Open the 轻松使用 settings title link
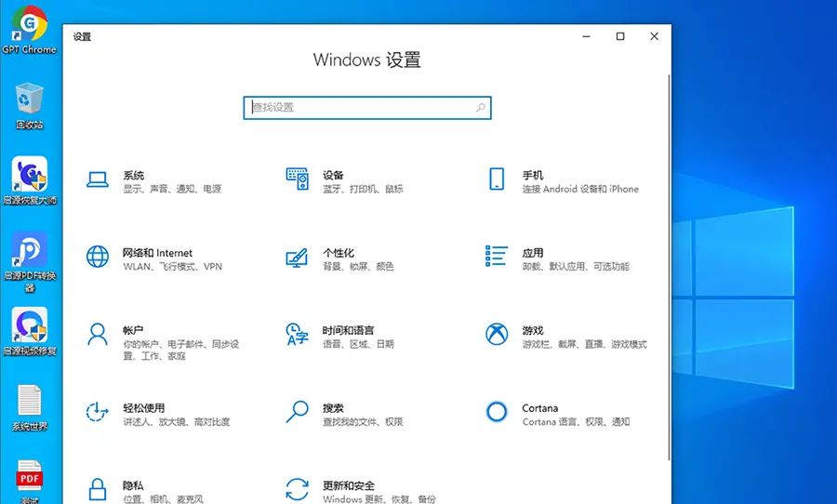Viewport: 837px width, 504px height. pos(143,408)
